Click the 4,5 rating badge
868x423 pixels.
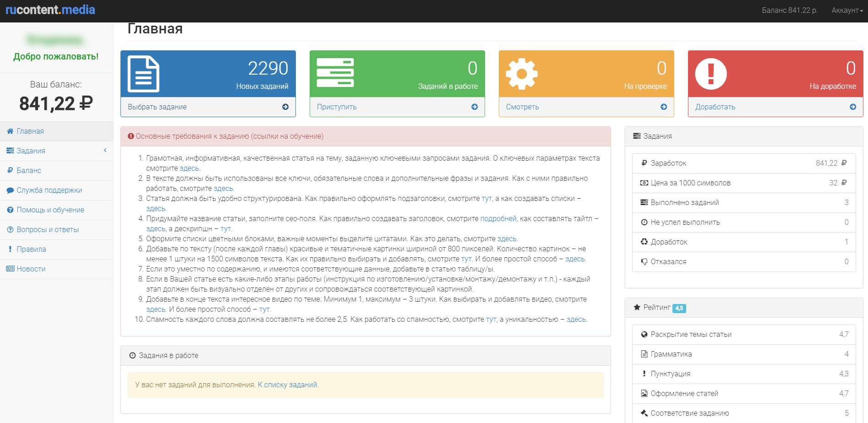[680, 308]
